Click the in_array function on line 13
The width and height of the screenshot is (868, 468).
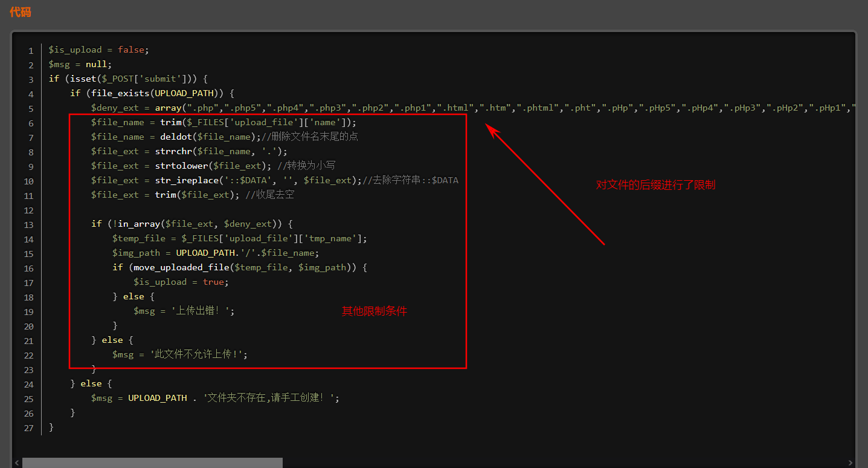pyautogui.click(x=139, y=224)
